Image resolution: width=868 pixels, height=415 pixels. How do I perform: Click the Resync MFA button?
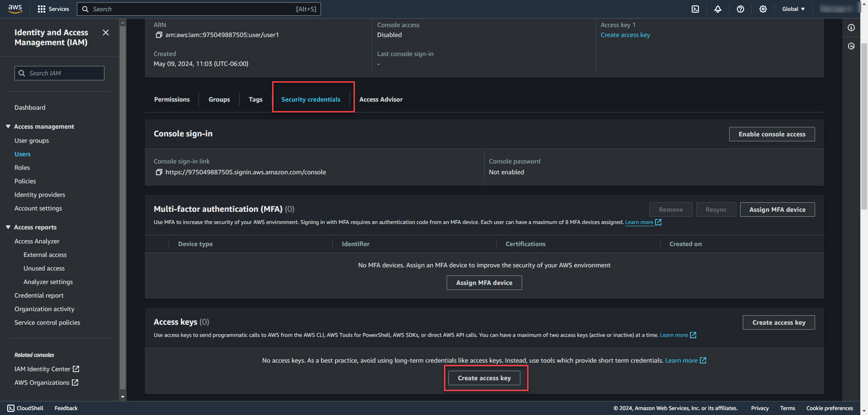click(x=716, y=210)
